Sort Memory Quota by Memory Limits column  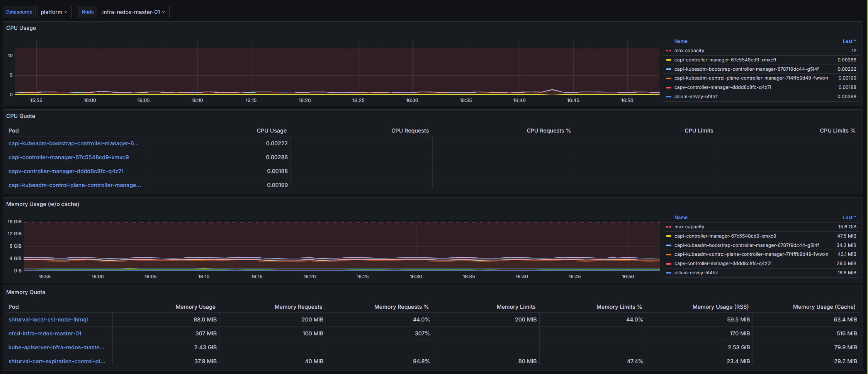(x=516, y=307)
